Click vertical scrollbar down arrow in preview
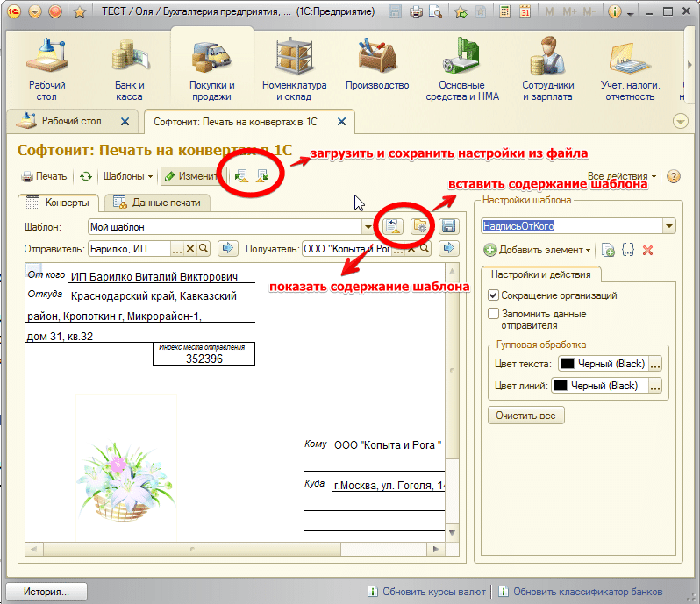Screen dimensions: 700x604 click(452, 533)
